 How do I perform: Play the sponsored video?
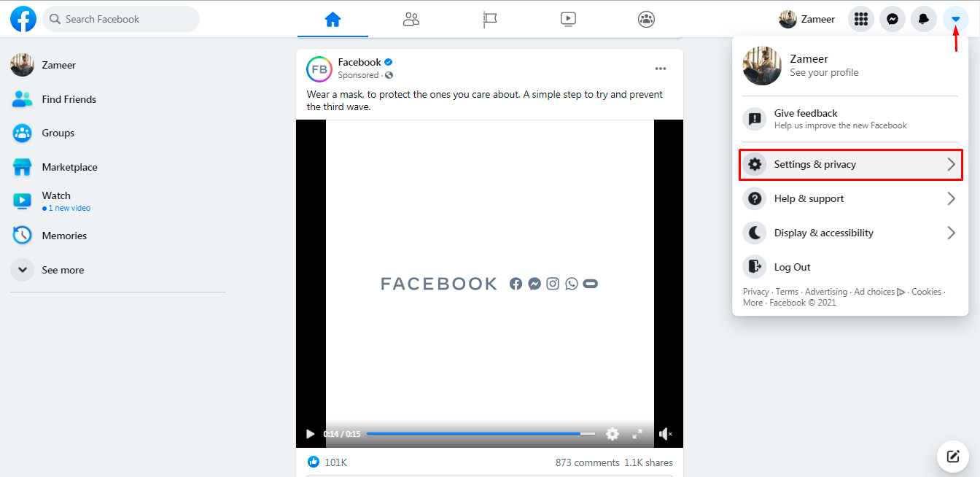click(x=310, y=434)
